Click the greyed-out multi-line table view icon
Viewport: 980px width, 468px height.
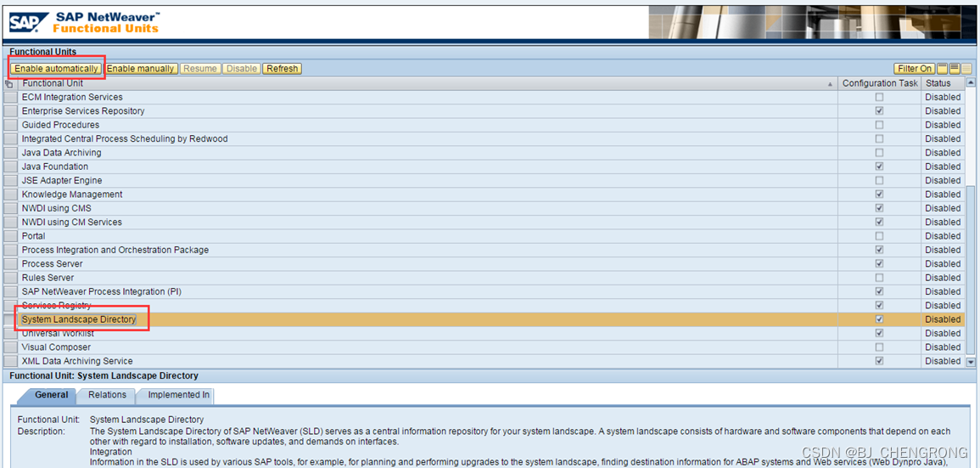point(967,68)
